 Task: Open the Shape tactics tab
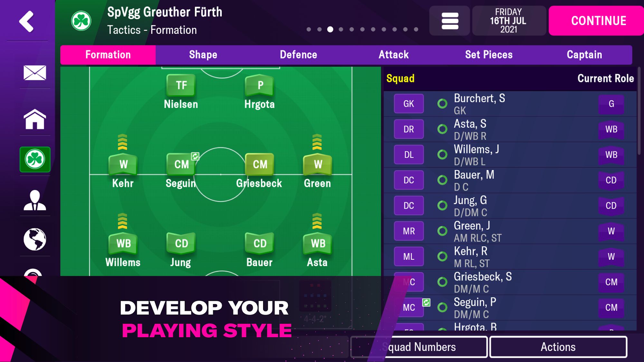[203, 54]
